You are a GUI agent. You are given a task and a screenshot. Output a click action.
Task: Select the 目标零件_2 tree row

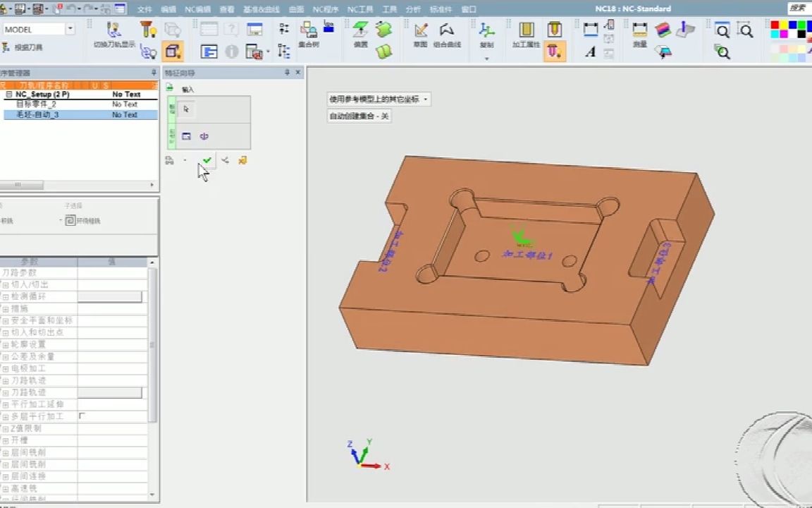coord(35,104)
